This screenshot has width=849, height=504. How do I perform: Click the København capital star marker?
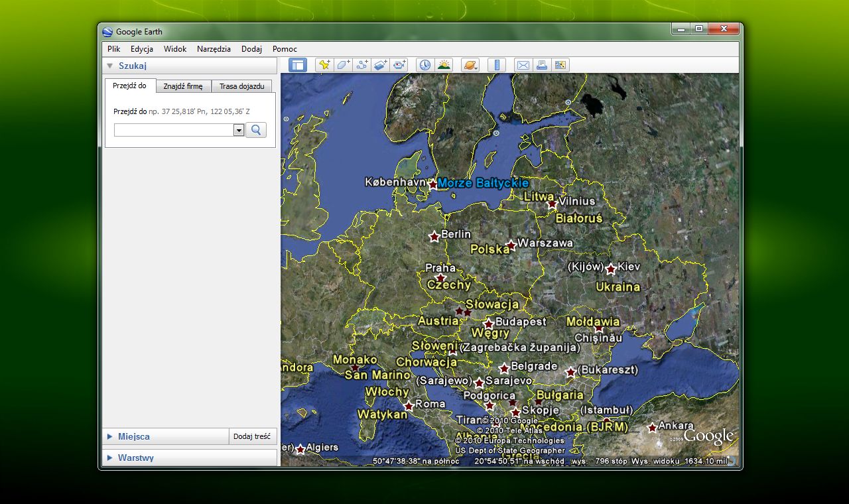[x=433, y=184]
